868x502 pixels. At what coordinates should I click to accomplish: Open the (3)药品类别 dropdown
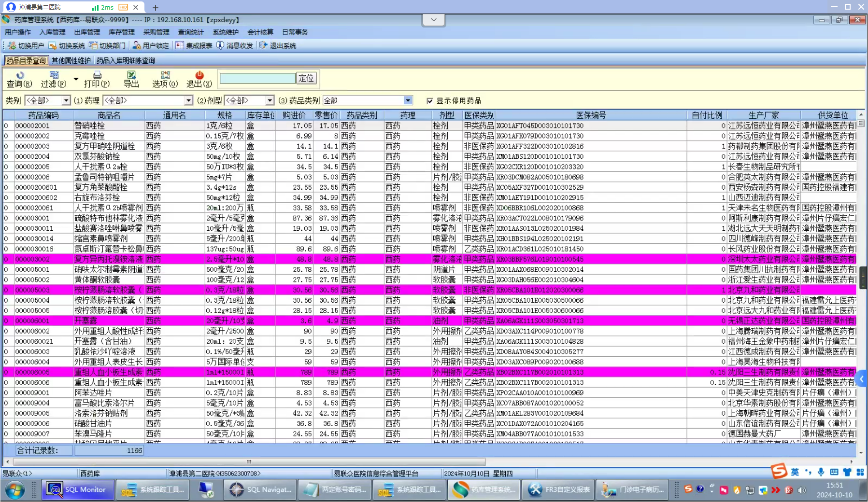click(x=408, y=100)
